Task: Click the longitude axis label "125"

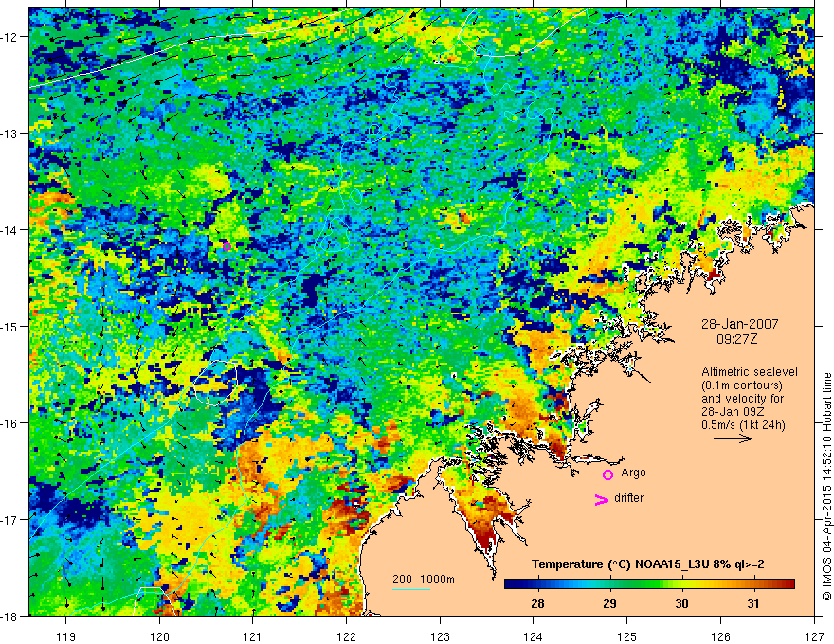Action: click(x=627, y=636)
